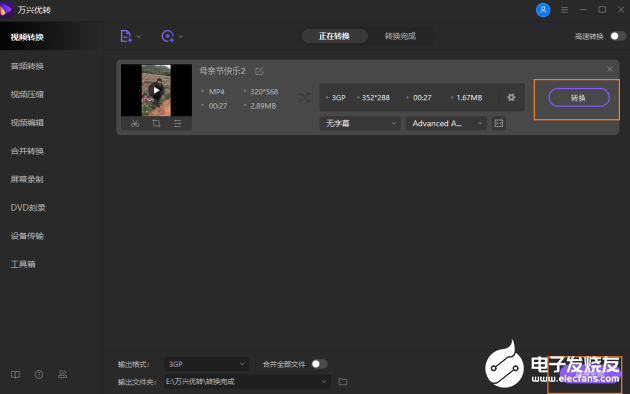The width and height of the screenshot is (630, 394).
Task: Click the 转换 convert button
Action: coord(579,98)
